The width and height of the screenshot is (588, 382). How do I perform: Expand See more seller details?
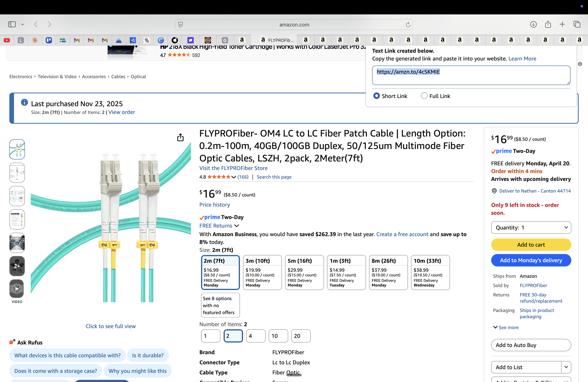(x=506, y=327)
